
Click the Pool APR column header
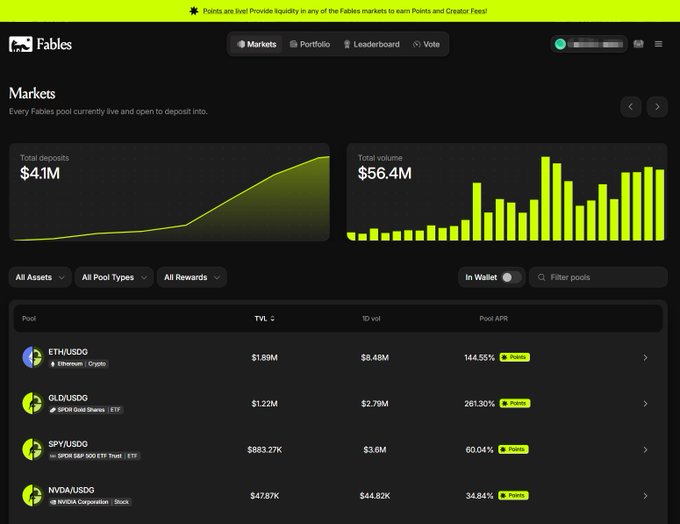click(494, 318)
